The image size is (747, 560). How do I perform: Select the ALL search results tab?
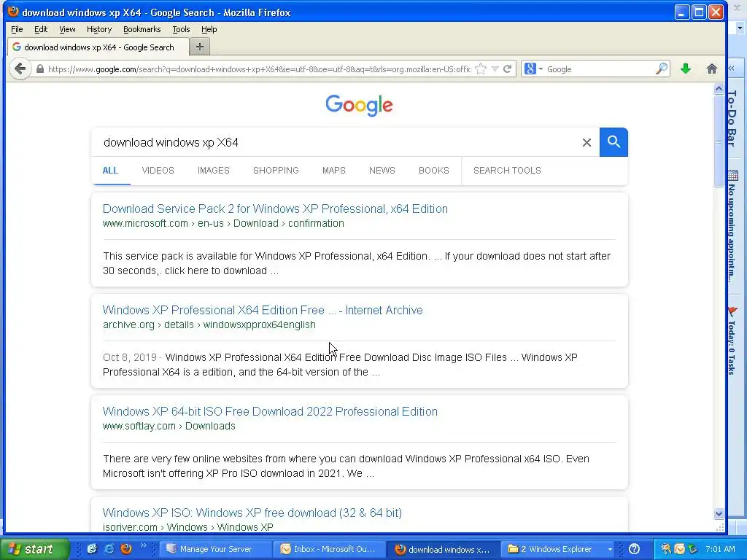tap(110, 171)
